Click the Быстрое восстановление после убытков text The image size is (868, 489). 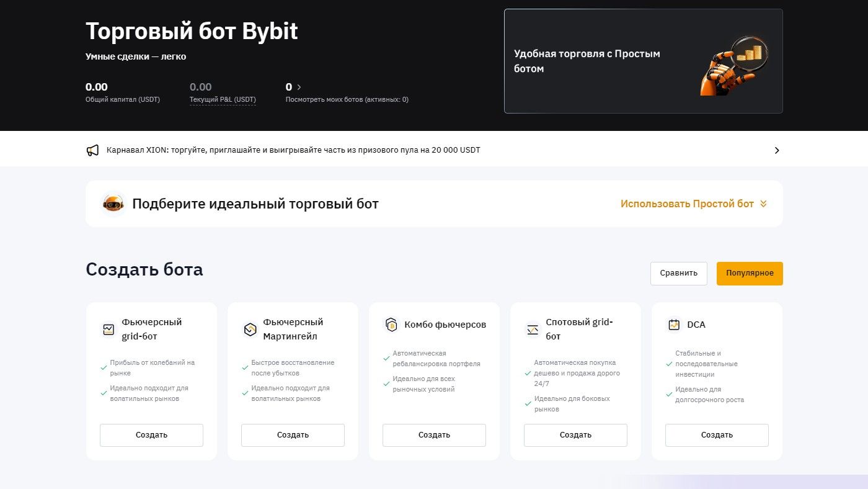tap(293, 368)
